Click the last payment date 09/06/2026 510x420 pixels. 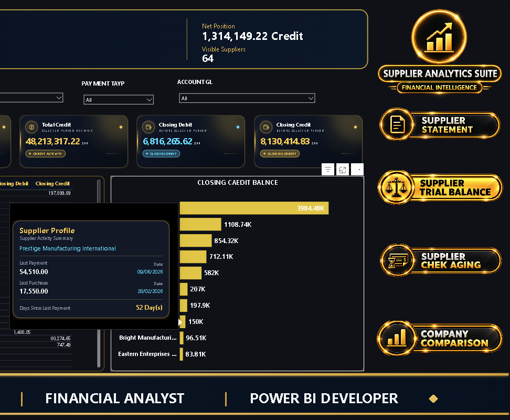[x=150, y=271]
